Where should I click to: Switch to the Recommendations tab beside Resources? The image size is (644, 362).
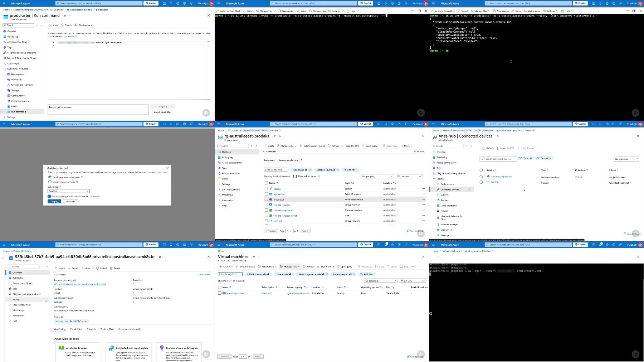(x=288, y=160)
